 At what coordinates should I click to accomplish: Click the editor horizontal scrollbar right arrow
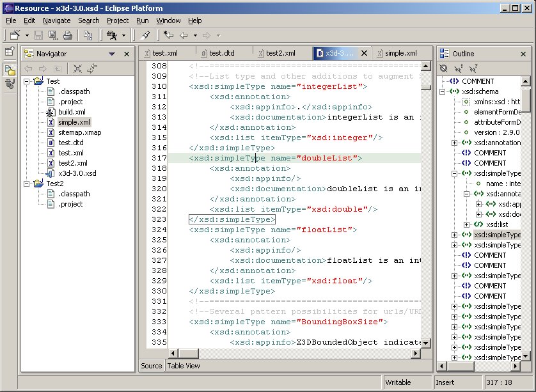click(416, 353)
